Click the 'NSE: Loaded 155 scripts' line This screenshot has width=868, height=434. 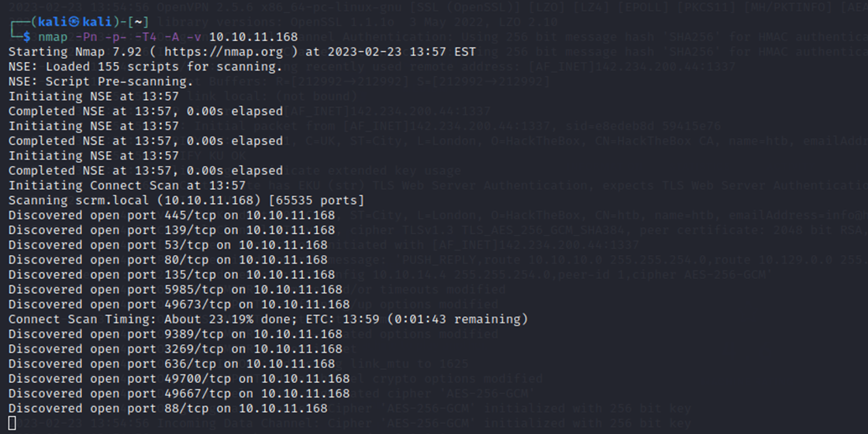point(146,67)
